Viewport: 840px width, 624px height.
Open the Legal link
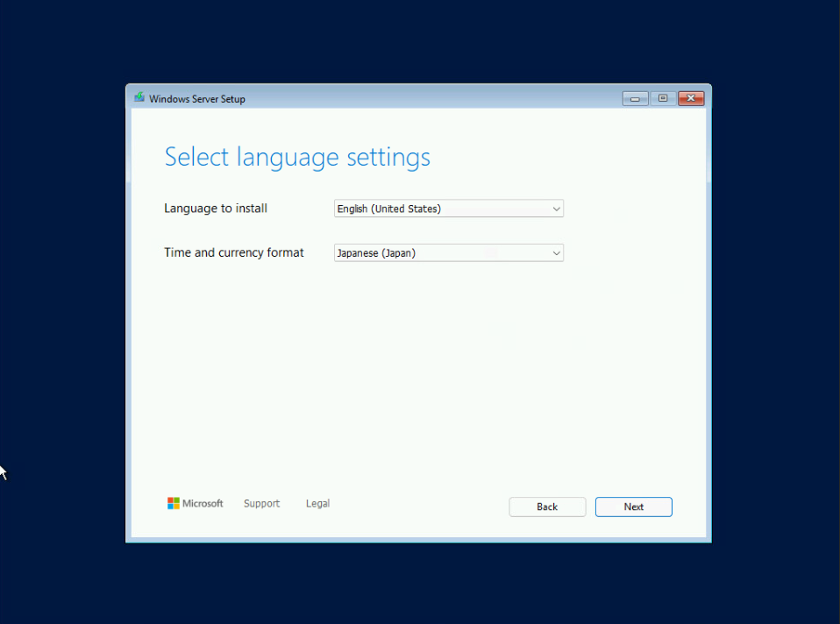coord(317,503)
